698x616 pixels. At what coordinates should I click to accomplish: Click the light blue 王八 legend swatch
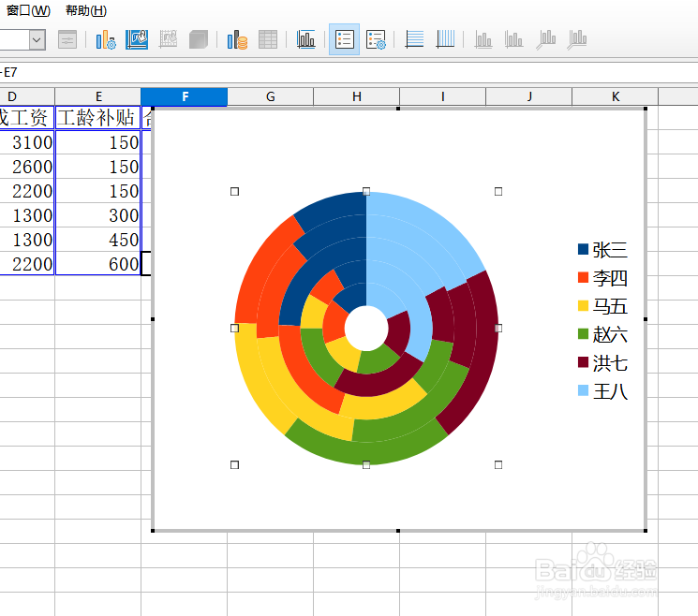[x=583, y=390]
